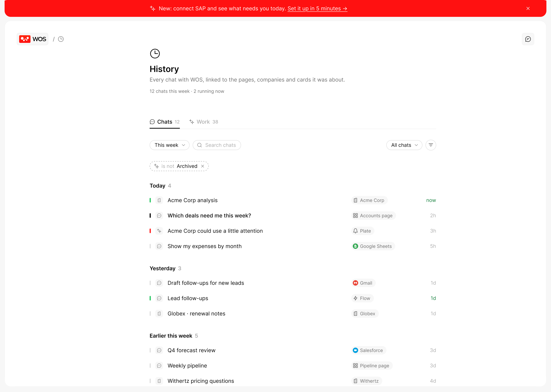This screenshot has width=551, height=392.
Task: Follow the Set it up in 5 minutes link
Action: [317, 8]
